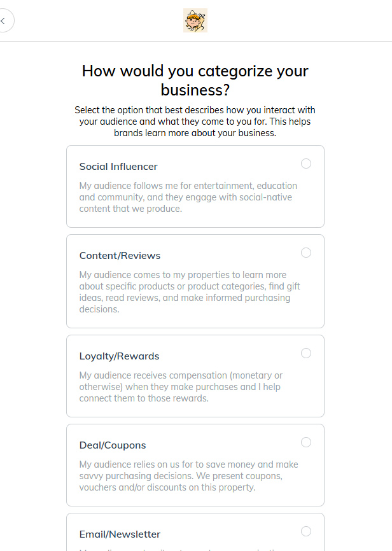Select the Email/Newsletter radio button
The image size is (392, 551).
tap(306, 531)
